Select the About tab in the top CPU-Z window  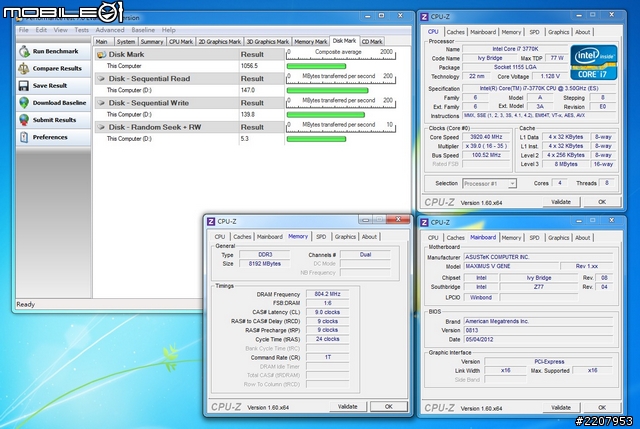582,32
